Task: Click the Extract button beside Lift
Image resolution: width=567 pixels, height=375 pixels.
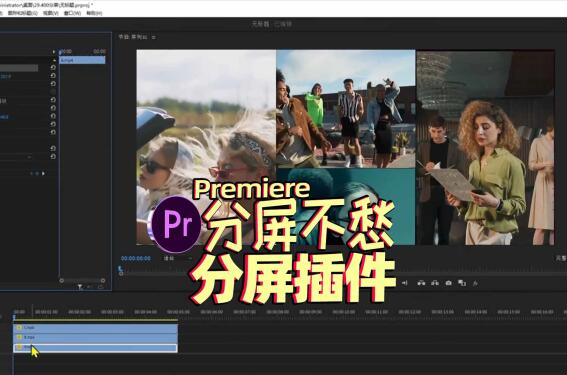Action: tap(435, 283)
